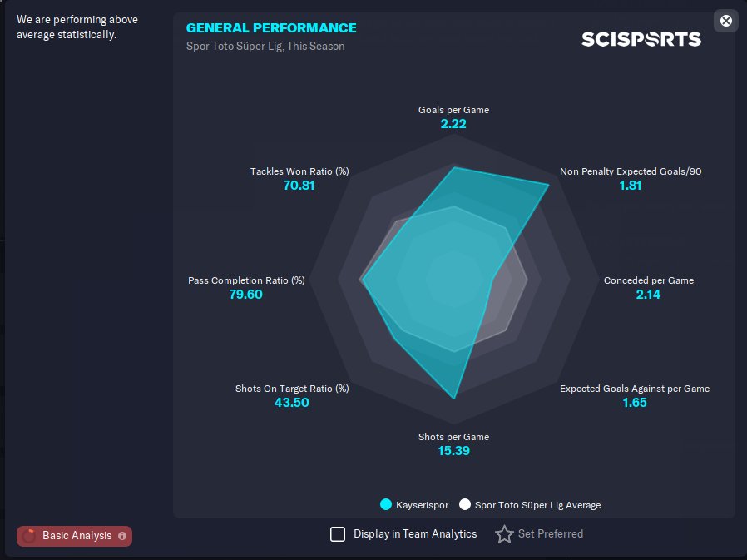
Task: Click the General Performance heading
Action: [x=271, y=28]
